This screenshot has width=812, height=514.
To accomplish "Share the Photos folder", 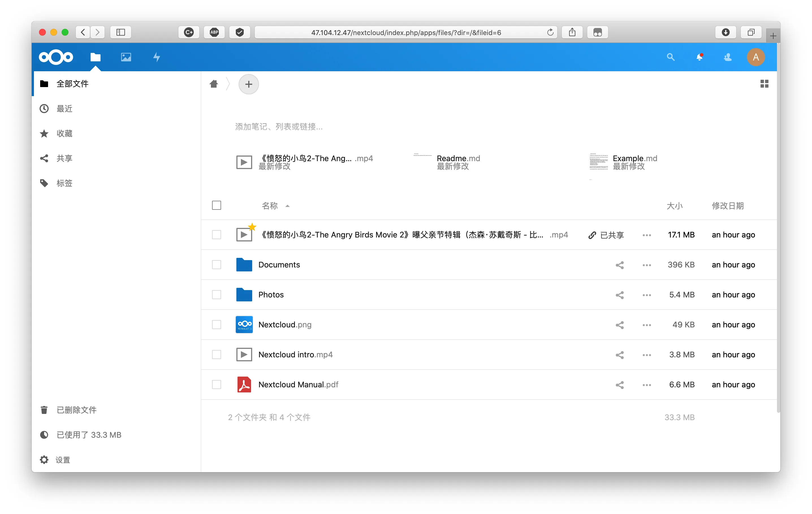I will (619, 295).
